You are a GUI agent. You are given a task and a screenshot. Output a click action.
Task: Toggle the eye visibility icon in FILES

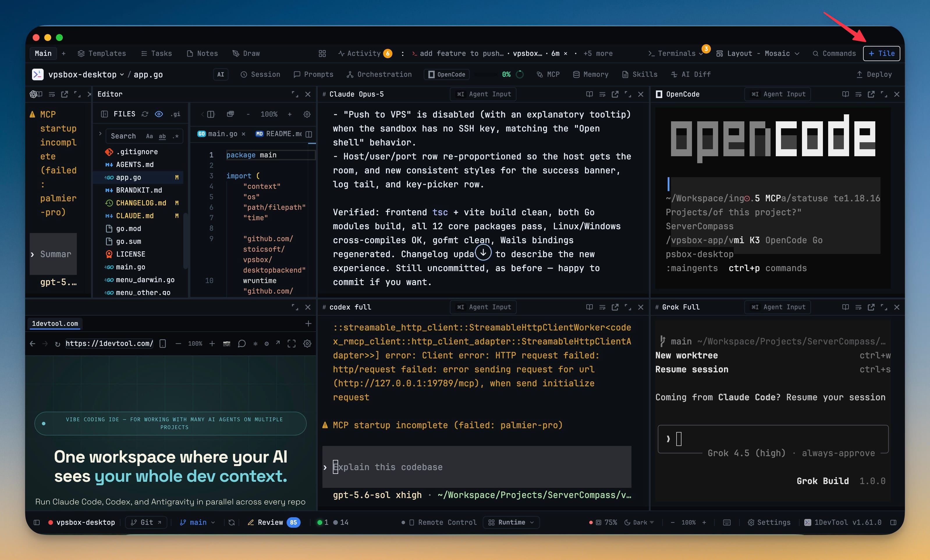tap(159, 114)
